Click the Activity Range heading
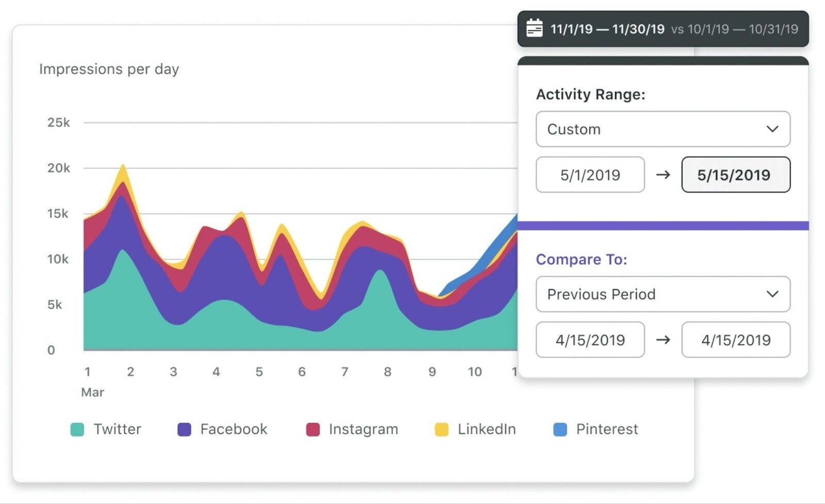825x504 pixels. coord(590,94)
